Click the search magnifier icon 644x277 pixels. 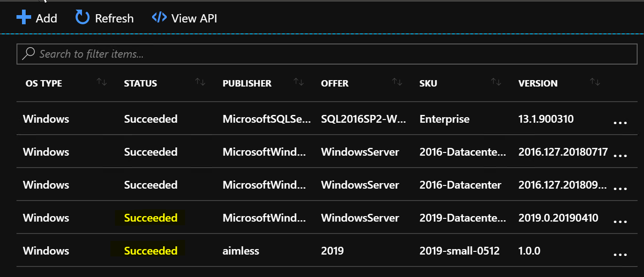click(x=28, y=54)
